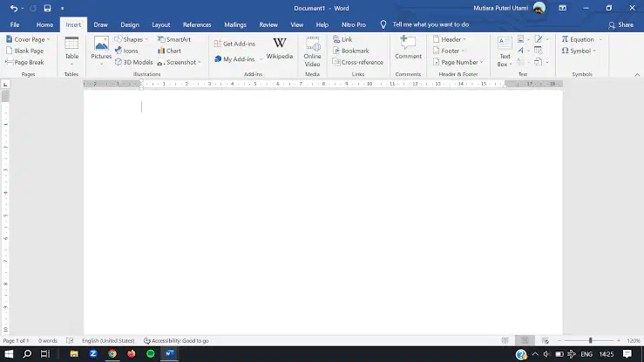Screen dimensions: 644x362
Task: Open the Header dropdown
Action: (x=450, y=39)
